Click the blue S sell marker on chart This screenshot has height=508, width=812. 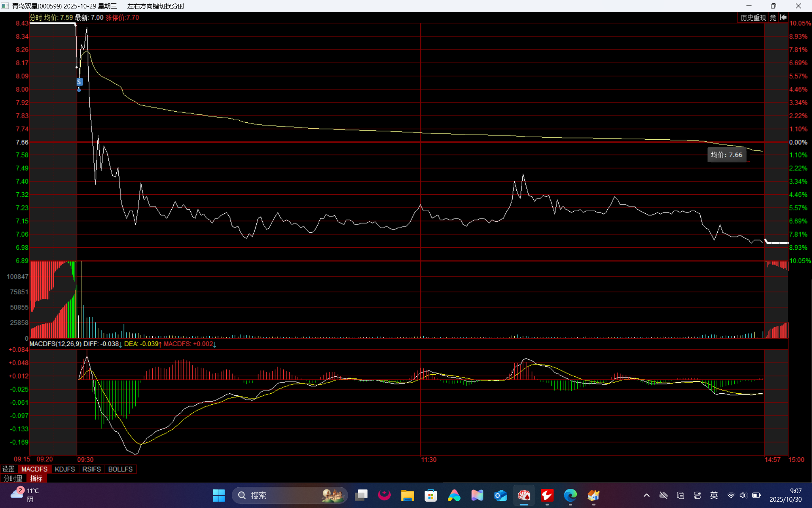click(x=79, y=82)
